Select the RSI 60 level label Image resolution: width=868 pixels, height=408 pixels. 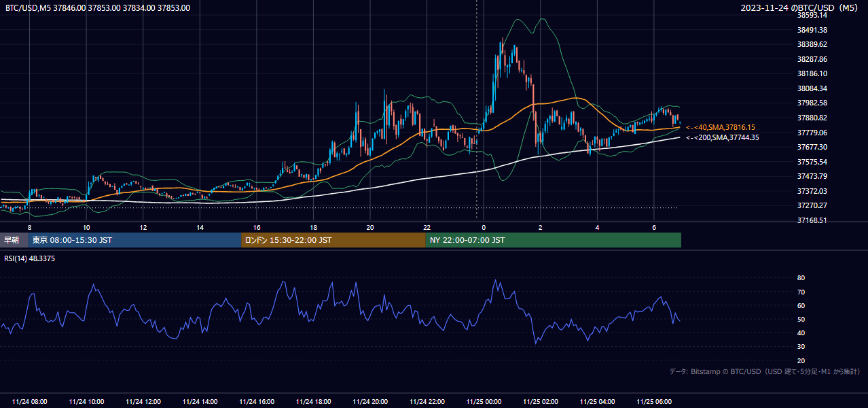(801, 305)
